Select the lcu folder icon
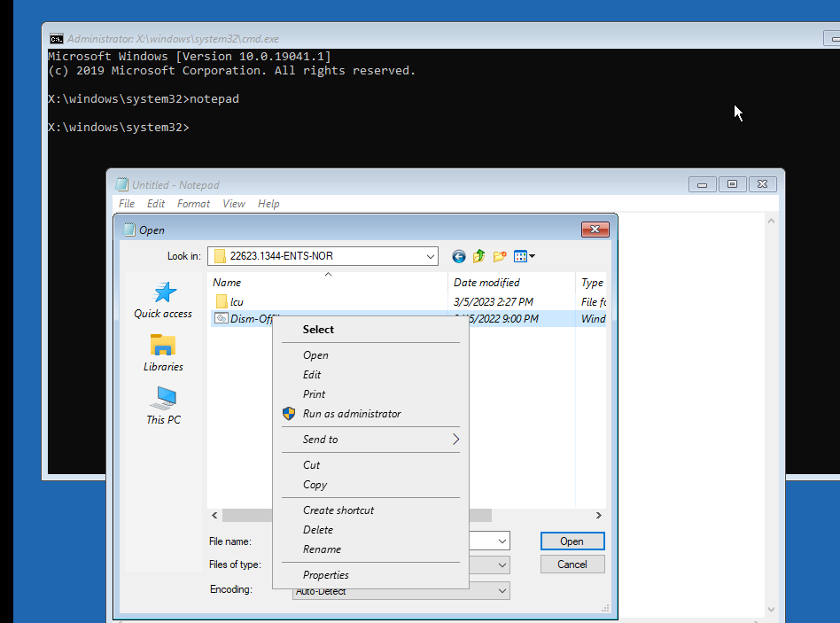The image size is (840, 623). [222, 301]
